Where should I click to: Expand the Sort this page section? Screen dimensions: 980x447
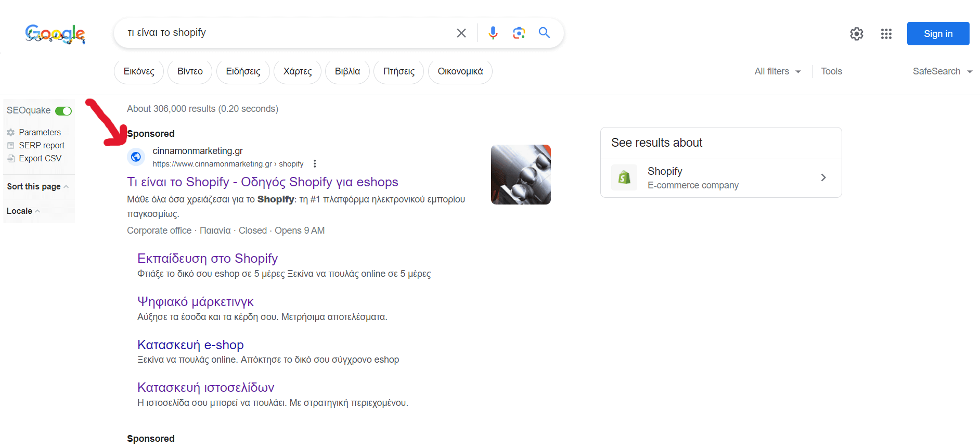point(38,186)
